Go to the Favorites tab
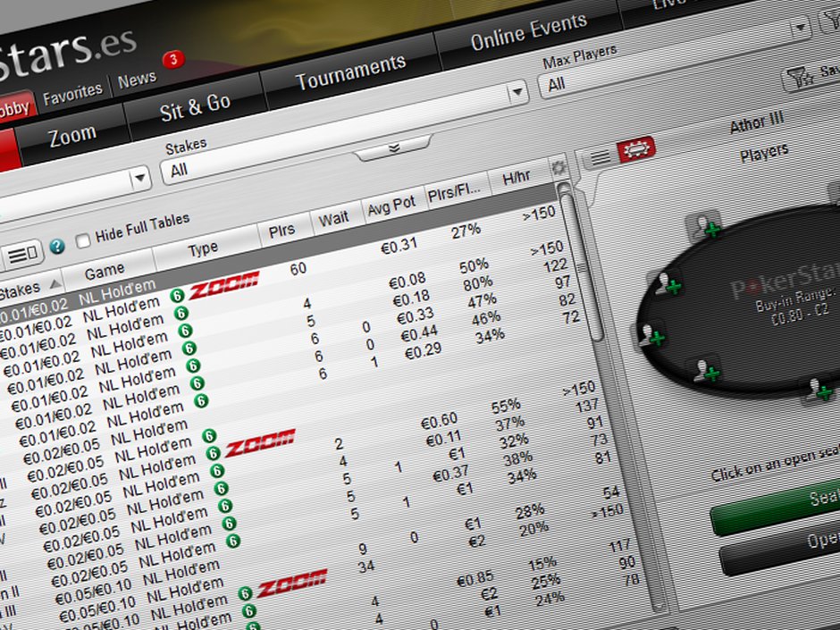Image resolution: width=840 pixels, height=630 pixels. tap(73, 95)
